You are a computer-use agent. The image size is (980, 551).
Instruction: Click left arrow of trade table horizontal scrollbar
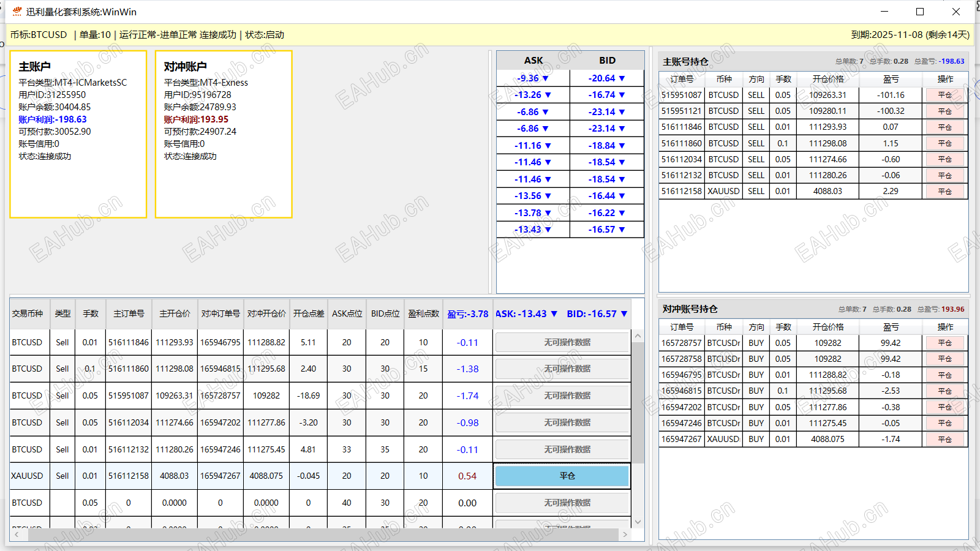(x=17, y=534)
